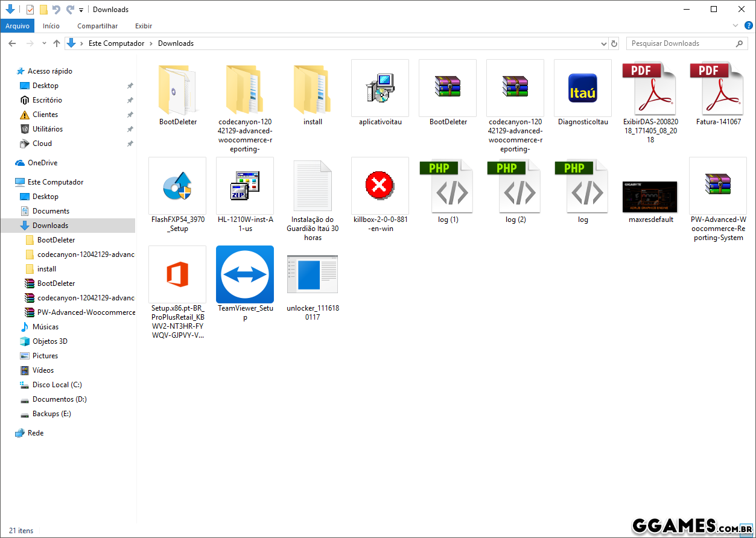Screen dimensions: 756x538
Task: Refresh the Downloads folder view
Action: click(614, 43)
